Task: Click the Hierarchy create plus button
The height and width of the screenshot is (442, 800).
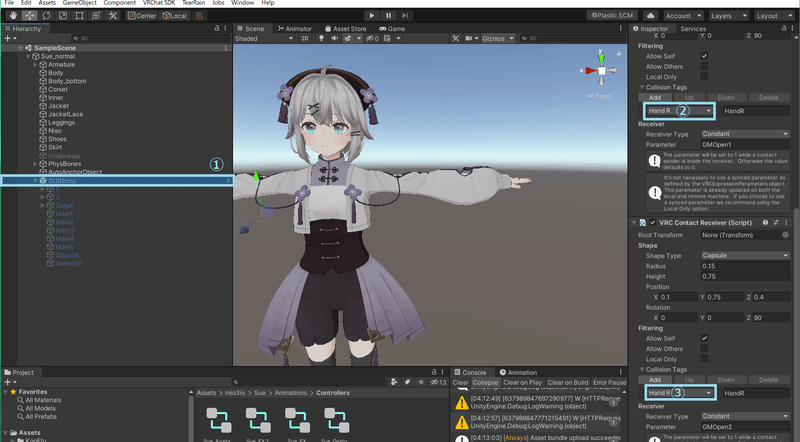Action: click(x=10, y=38)
